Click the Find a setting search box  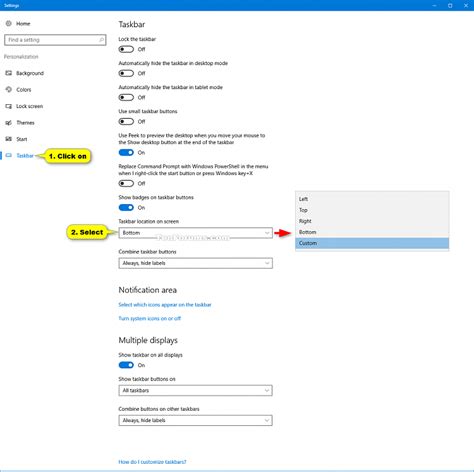click(x=55, y=40)
